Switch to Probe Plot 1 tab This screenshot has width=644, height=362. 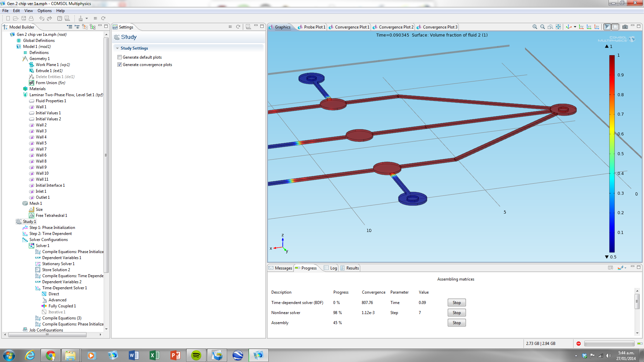(x=312, y=27)
